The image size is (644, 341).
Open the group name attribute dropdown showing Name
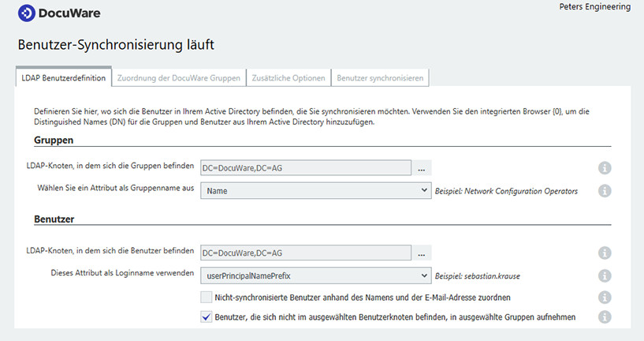(316, 191)
